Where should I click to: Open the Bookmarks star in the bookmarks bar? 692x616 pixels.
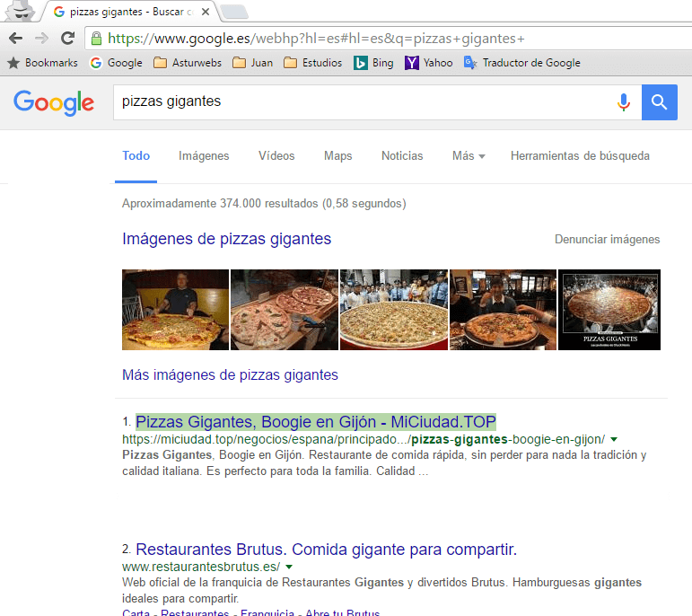(x=43, y=63)
